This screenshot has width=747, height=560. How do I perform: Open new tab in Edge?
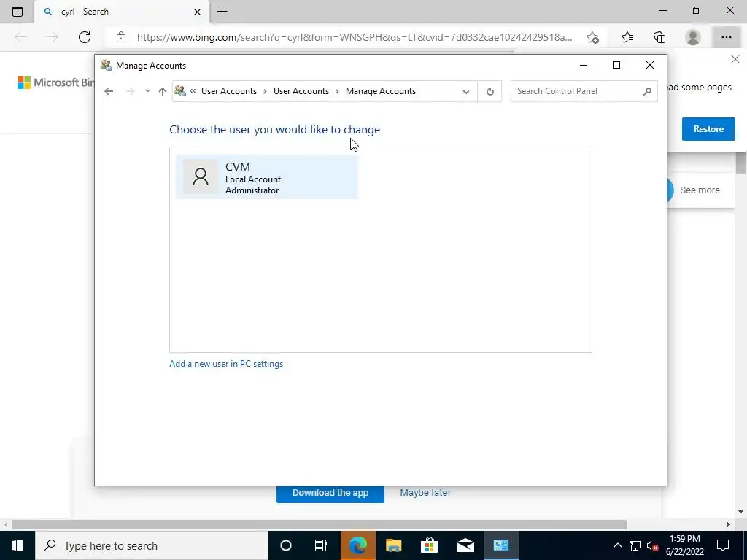pos(222,12)
